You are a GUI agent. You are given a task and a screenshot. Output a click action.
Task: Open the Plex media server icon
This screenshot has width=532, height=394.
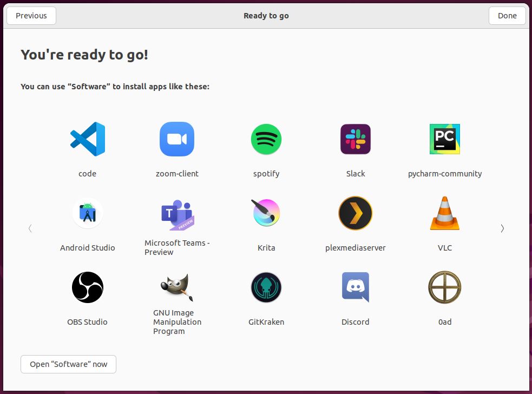pos(356,213)
